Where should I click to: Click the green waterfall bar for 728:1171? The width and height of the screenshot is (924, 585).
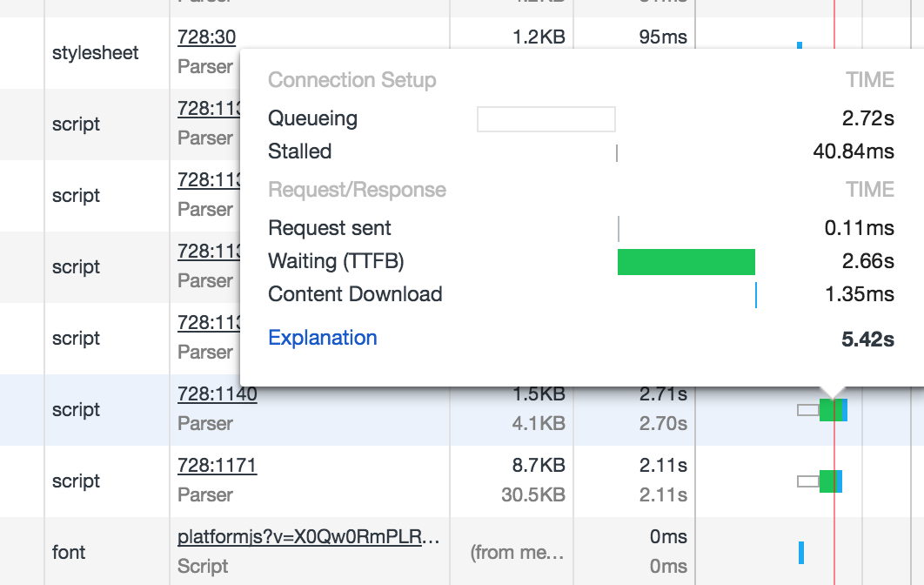click(x=827, y=480)
